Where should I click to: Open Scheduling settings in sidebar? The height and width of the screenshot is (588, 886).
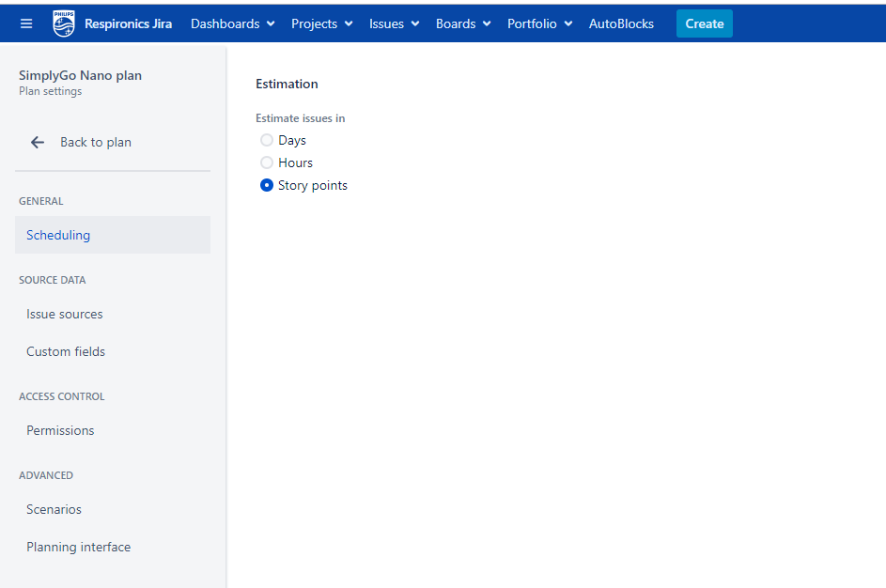click(x=113, y=235)
